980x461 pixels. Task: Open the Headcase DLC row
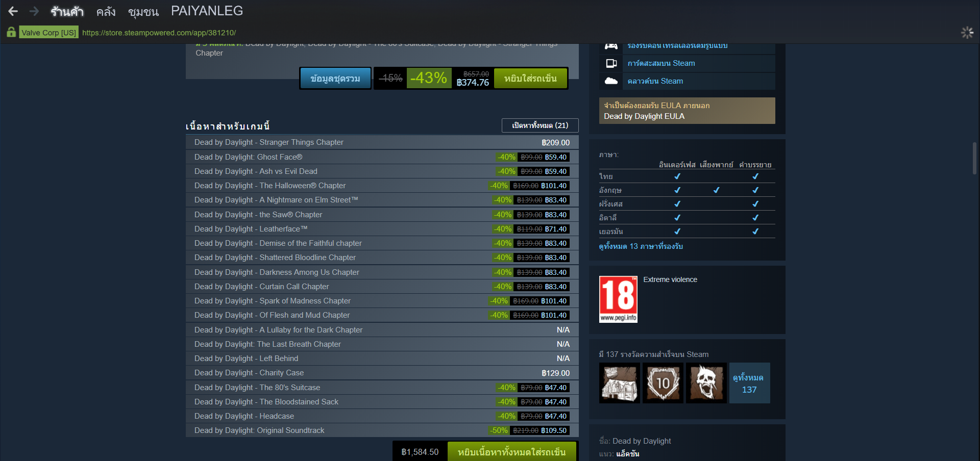[382, 416]
